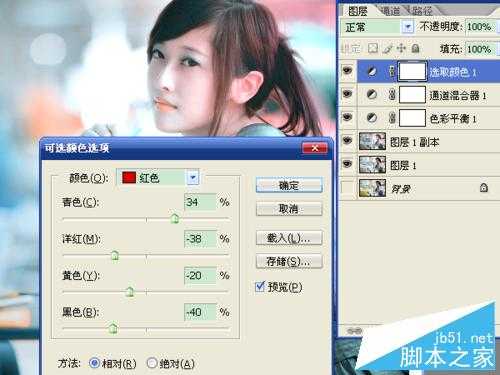
Task: Toggle lock transparent pixels icon
Action: tap(373, 49)
